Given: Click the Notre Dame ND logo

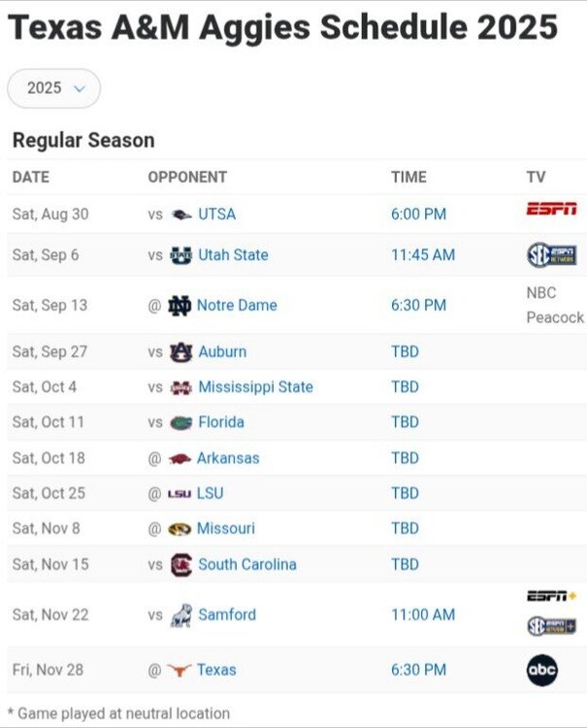Looking at the screenshot, I should click(179, 305).
